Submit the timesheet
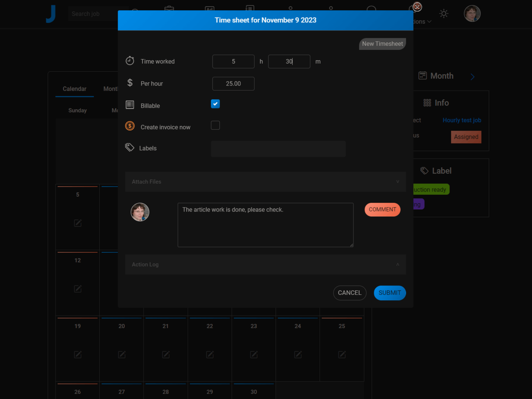Viewport: 532px width, 399px height. click(390, 293)
